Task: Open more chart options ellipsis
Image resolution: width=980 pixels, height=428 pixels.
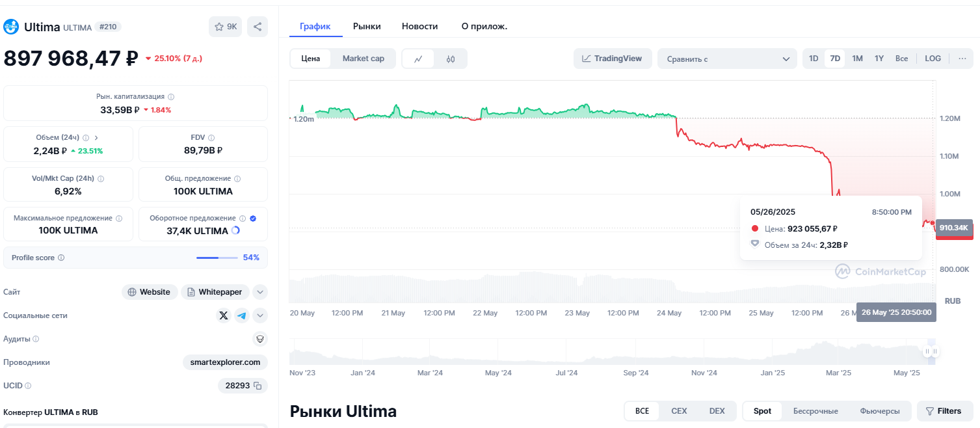Action: point(962,59)
